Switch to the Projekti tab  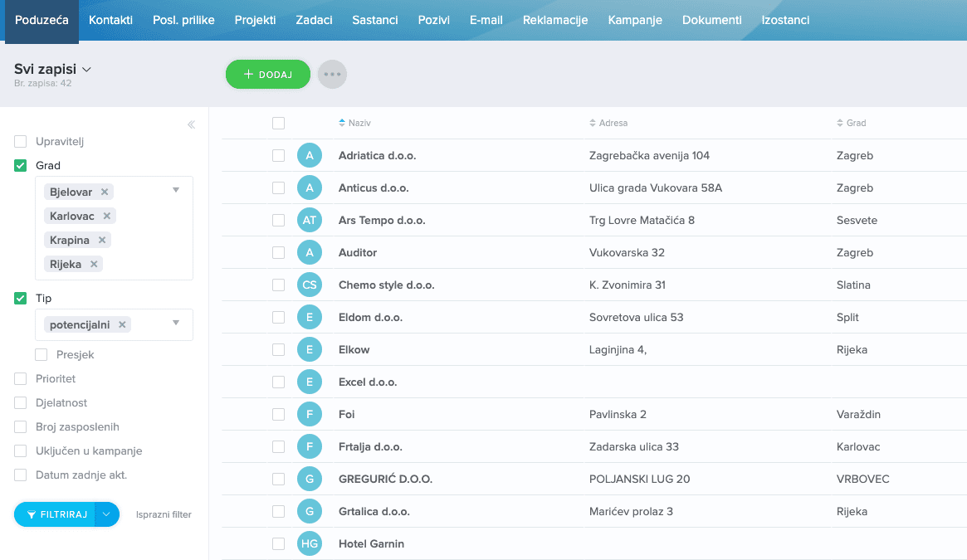tap(256, 21)
